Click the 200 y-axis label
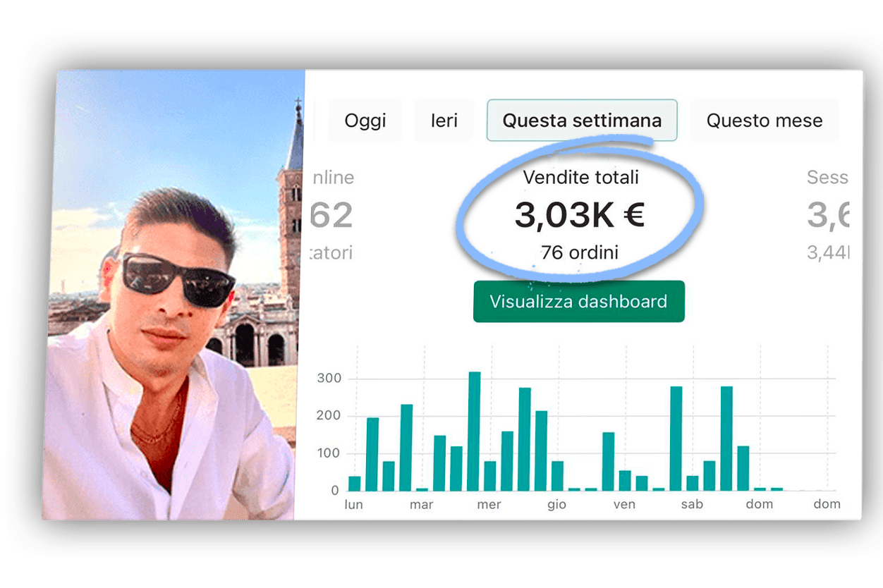 [x=329, y=416]
